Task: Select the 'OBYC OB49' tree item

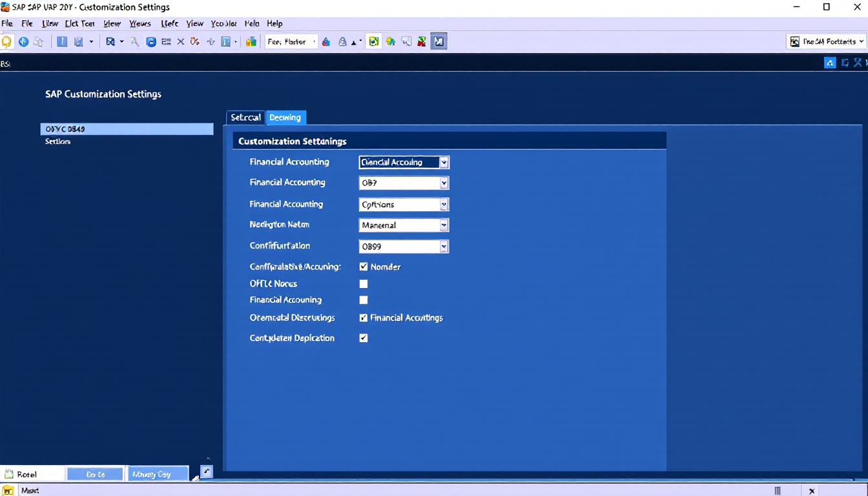Action: coord(127,129)
